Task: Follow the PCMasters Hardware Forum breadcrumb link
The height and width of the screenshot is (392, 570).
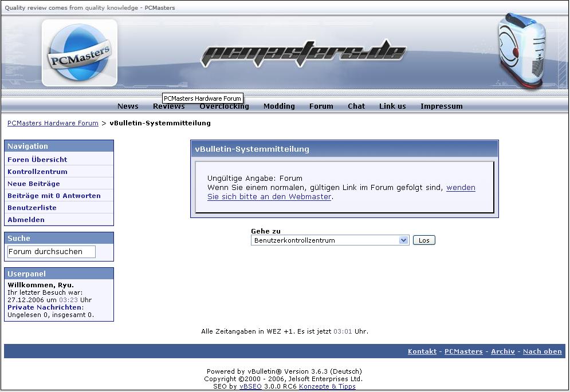Action: [x=53, y=123]
